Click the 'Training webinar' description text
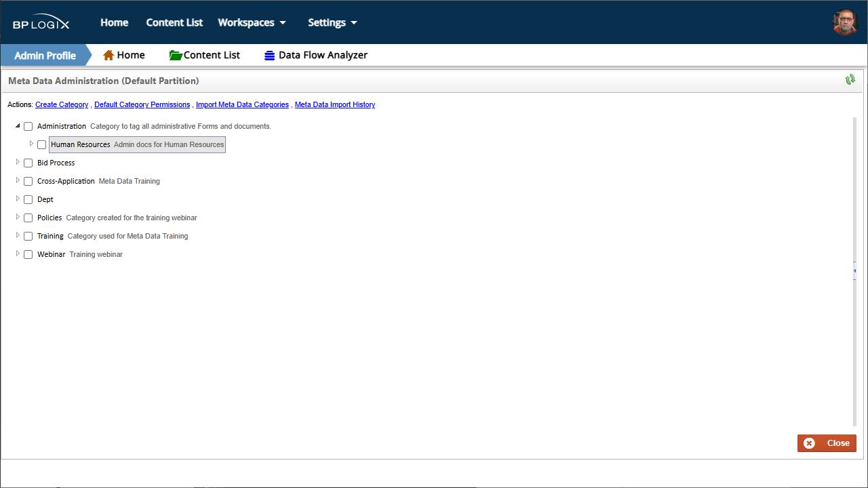This screenshot has width=868, height=488. tap(96, 254)
